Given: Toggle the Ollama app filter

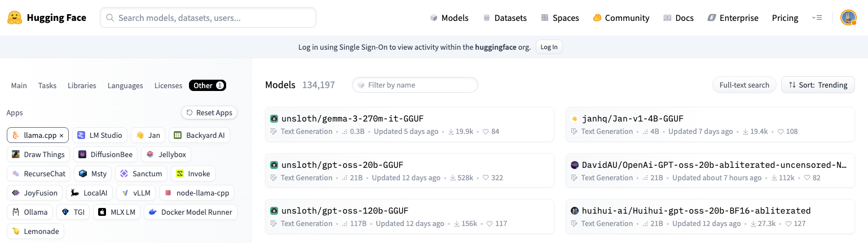Looking at the screenshot, I should coord(30,212).
